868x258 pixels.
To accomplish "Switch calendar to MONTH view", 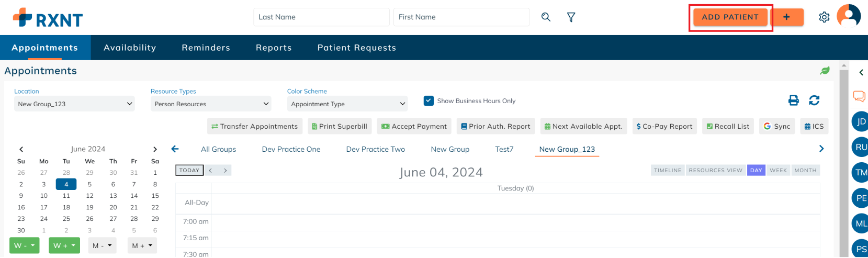I will (x=805, y=170).
